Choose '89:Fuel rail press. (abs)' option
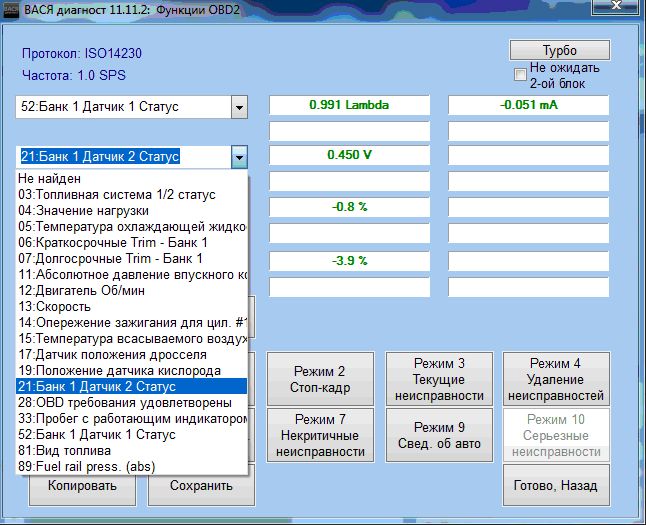The height and width of the screenshot is (525, 646). tap(132, 466)
